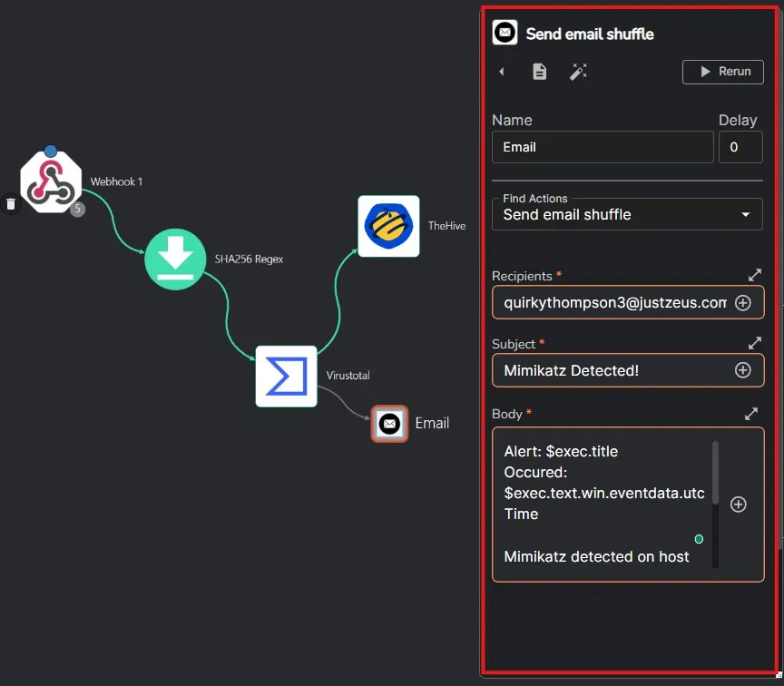This screenshot has height=686, width=784.
Task: Click the Body text area scrollbar
Action: click(715, 473)
